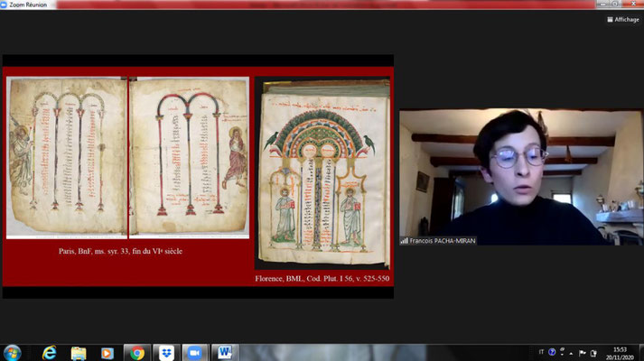Open Internet Explorer from the taskbar
Viewport: 644px width, 361px height.
[x=50, y=353]
